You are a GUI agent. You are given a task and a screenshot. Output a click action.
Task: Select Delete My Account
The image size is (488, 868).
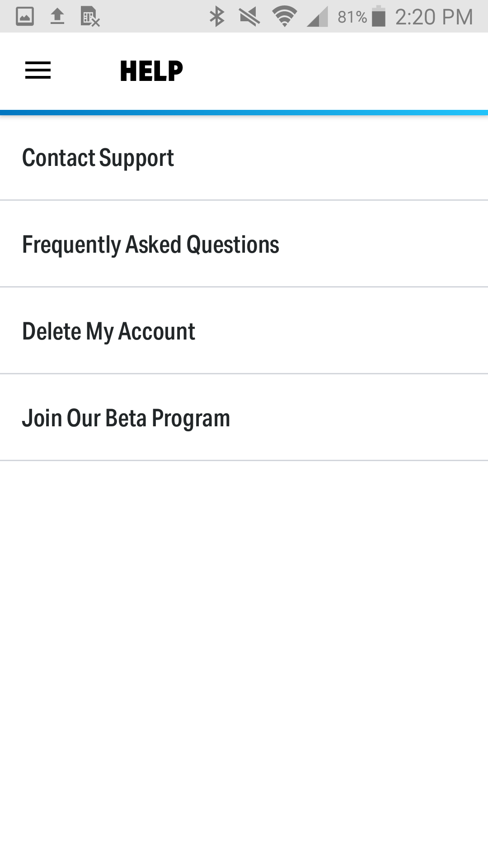click(x=244, y=331)
